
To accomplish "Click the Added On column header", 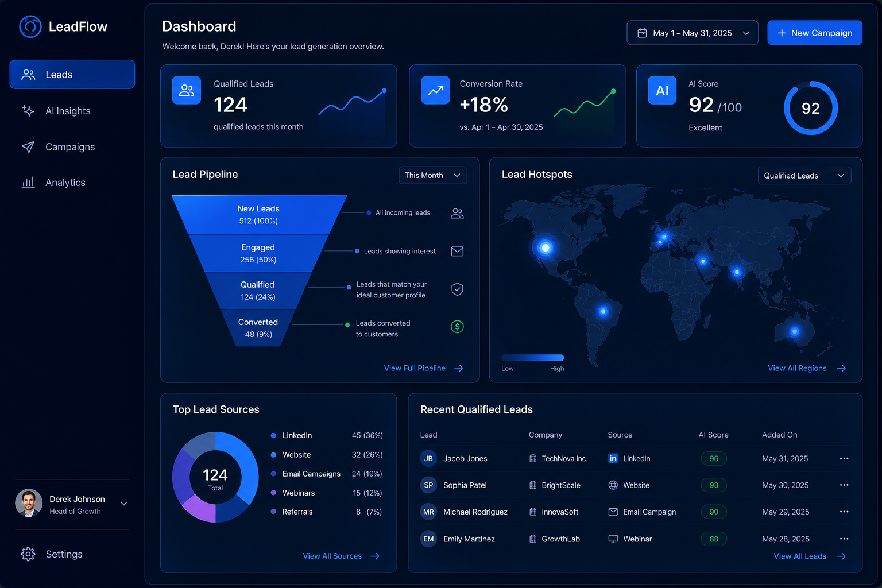I will click(x=779, y=435).
